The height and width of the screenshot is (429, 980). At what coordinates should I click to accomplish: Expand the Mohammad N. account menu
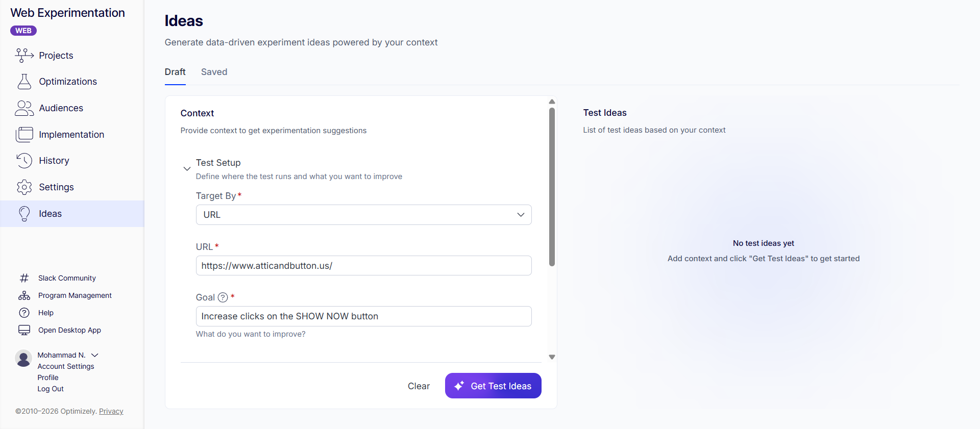tap(94, 355)
